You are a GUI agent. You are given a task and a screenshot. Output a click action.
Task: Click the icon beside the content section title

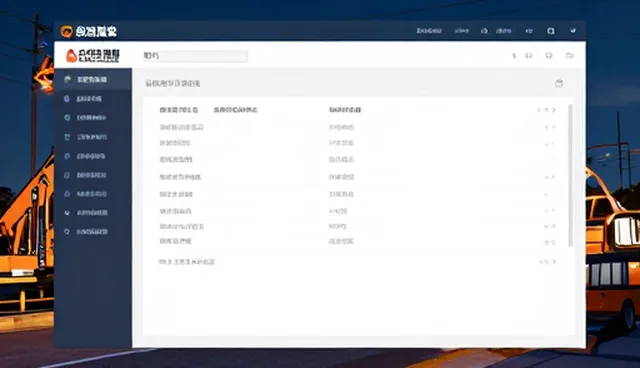[559, 83]
